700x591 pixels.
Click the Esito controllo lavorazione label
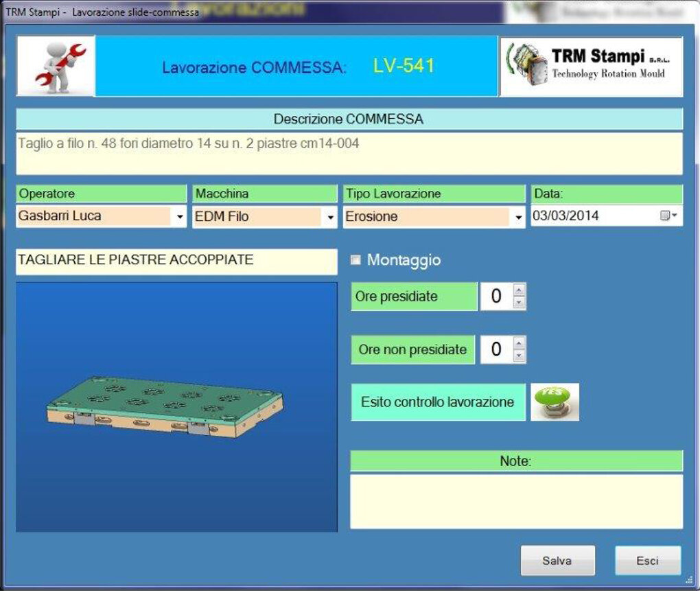coord(438,402)
